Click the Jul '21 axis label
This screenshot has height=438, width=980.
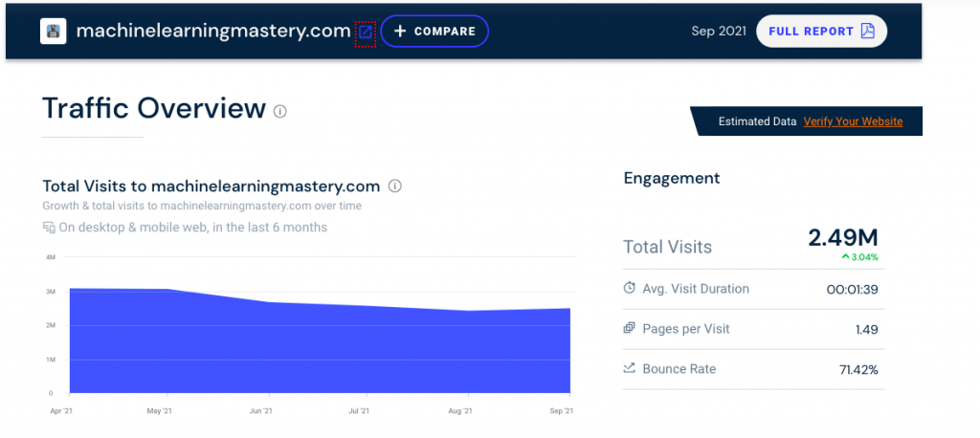[x=359, y=411]
